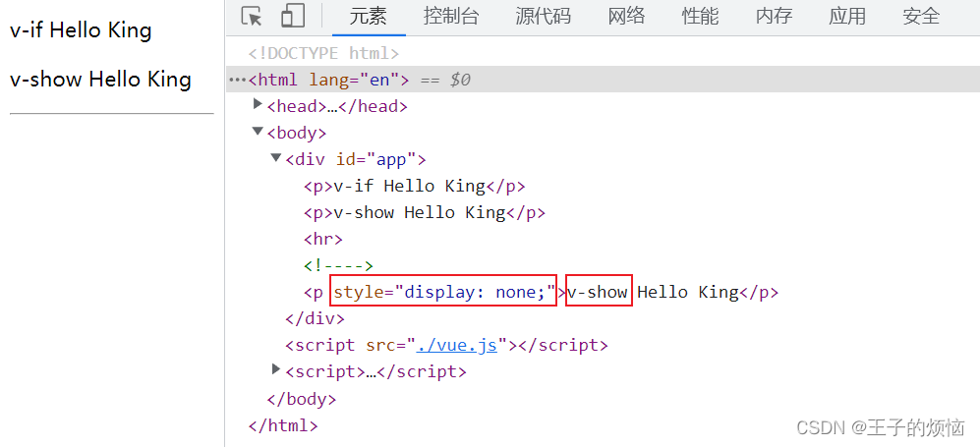
Task: Open the 安全 tab
Action: pyautogui.click(x=921, y=17)
